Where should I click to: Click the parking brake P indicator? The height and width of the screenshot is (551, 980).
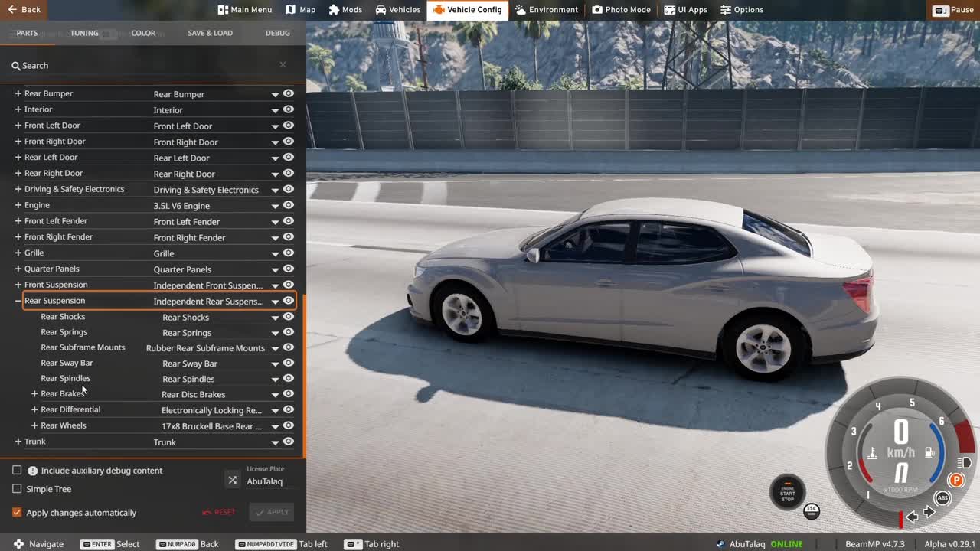click(x=955, y=481)
